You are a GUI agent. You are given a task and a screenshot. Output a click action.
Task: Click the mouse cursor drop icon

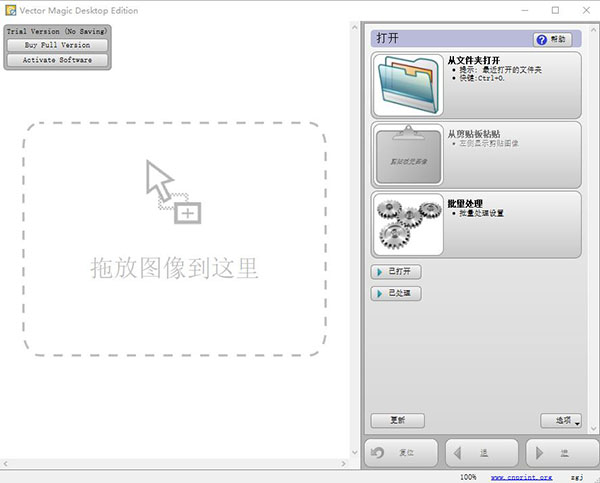coord(173,192)
